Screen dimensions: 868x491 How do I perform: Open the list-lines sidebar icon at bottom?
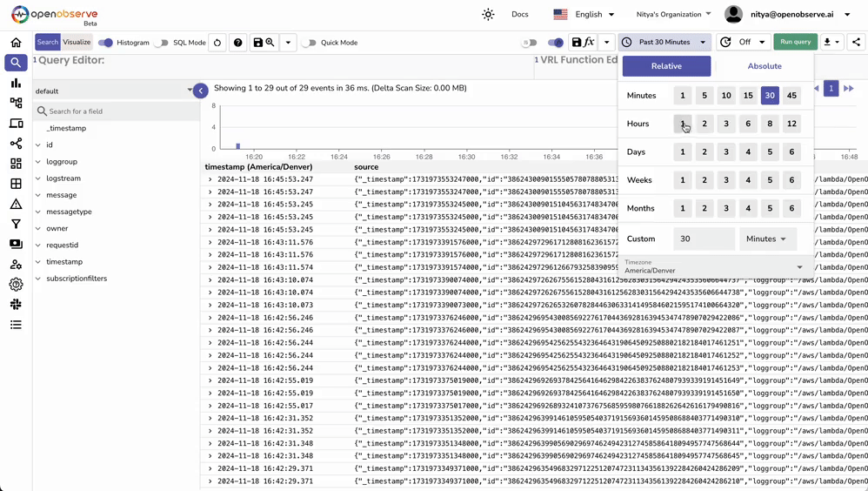point(16,325)
